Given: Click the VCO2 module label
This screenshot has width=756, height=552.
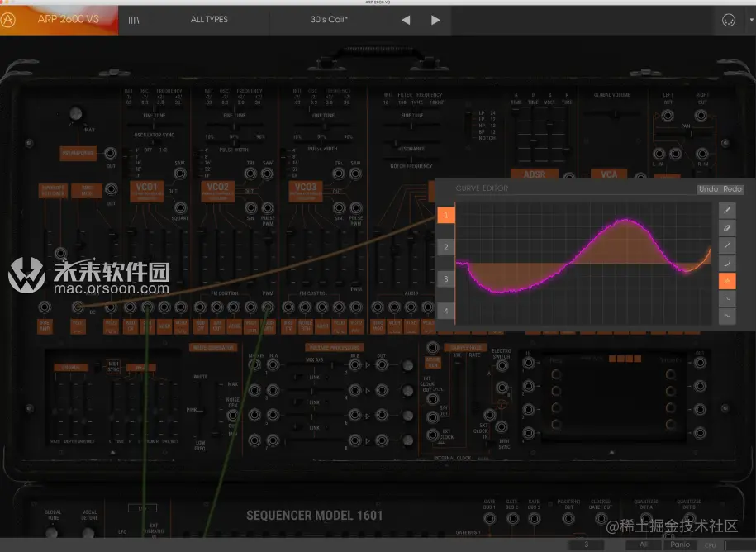Looking at the screenshot, I should [217, 191].
